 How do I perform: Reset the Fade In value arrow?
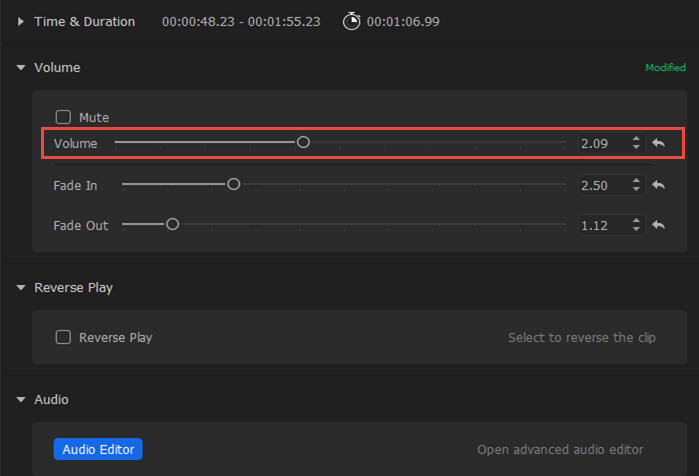click(658, 185)
